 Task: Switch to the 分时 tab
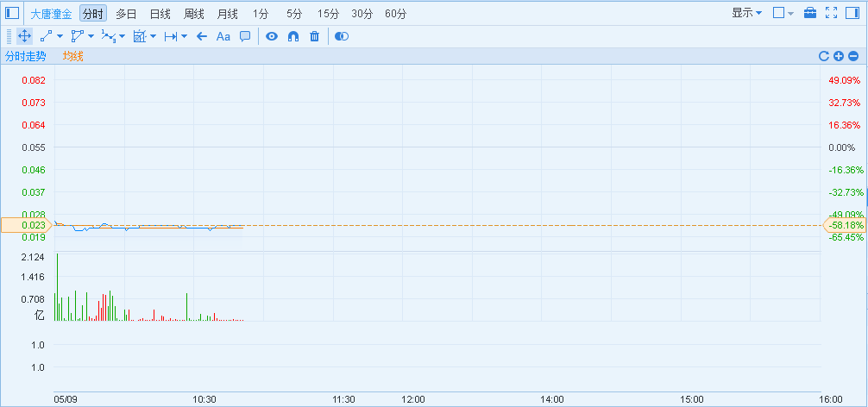93,14
